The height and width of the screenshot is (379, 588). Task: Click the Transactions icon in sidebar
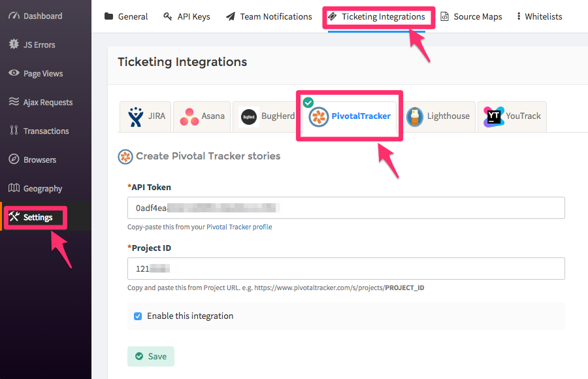[x=14, y=130]
